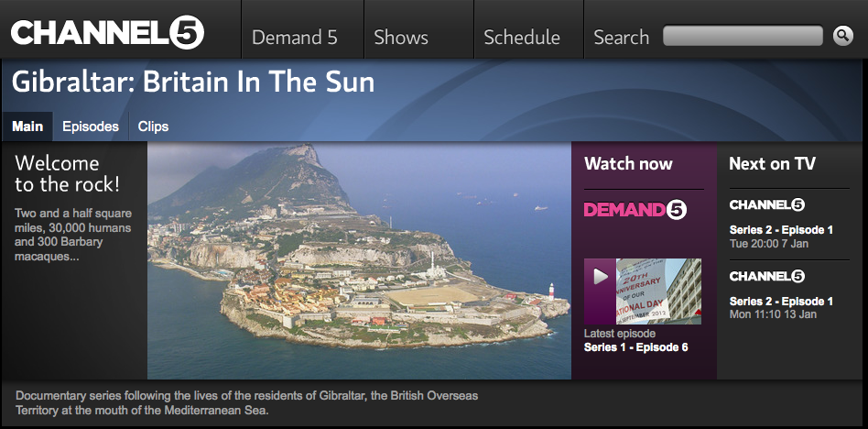Open Series 1 - Episode 6 link

coord(636,347)
